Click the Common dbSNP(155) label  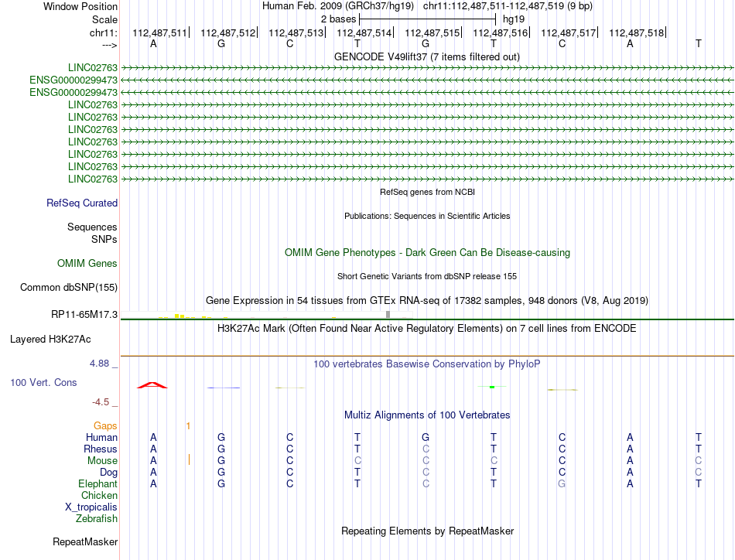pos(69,287)
